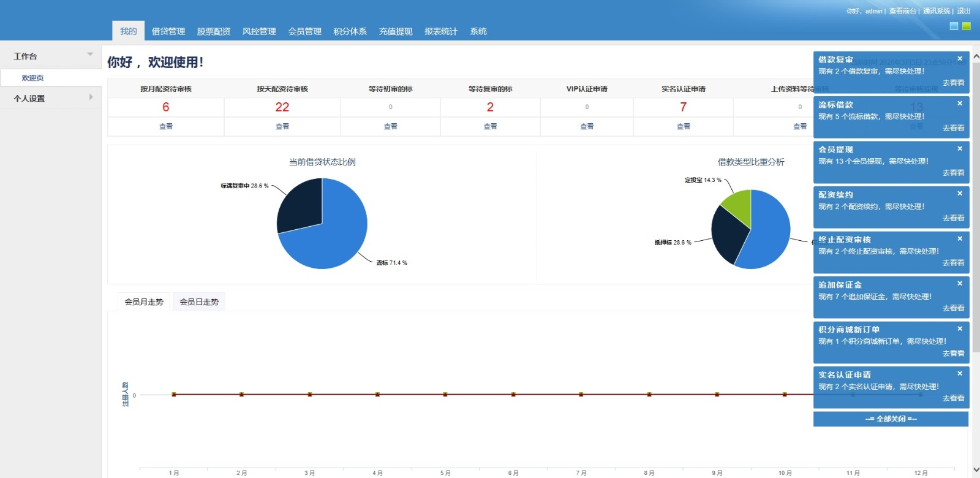Click 查看 under 按天配资待审核

[282, 126]
